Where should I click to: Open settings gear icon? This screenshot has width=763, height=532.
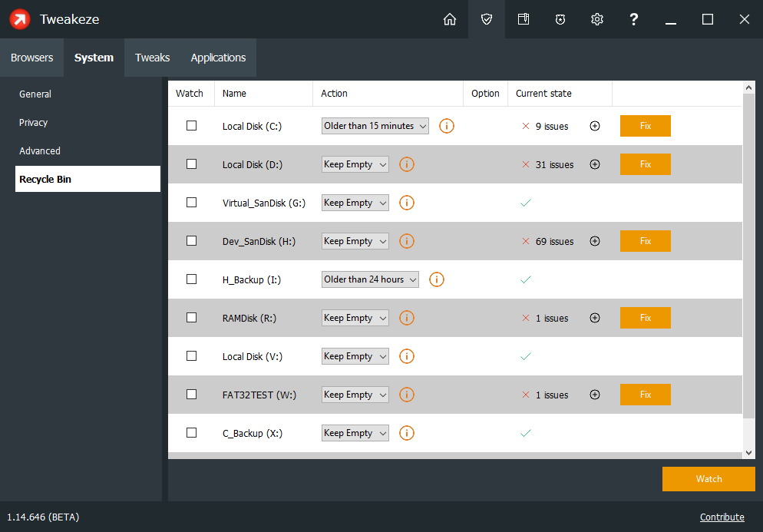pos(597,19)
